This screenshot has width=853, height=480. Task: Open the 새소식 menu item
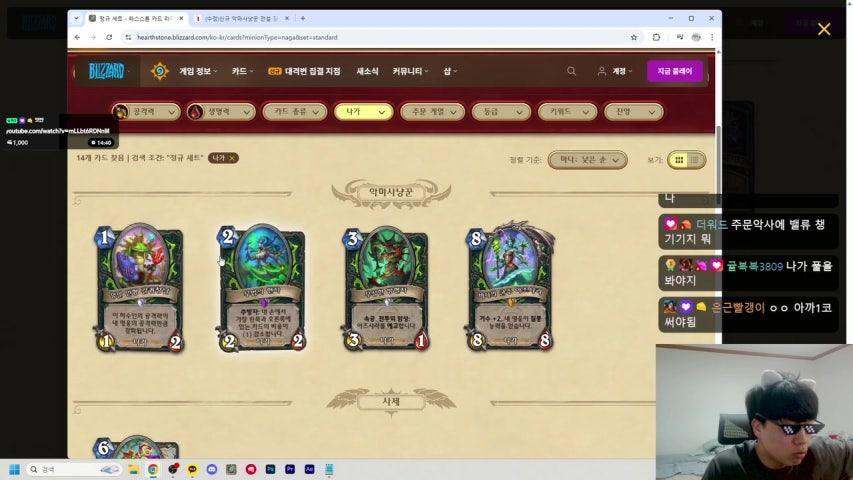(x=367, y=71)
